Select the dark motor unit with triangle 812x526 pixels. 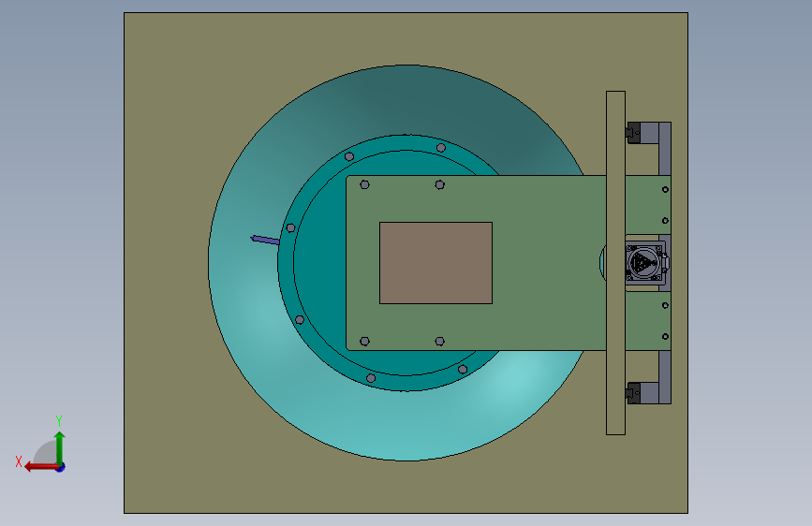pos(644,263)
